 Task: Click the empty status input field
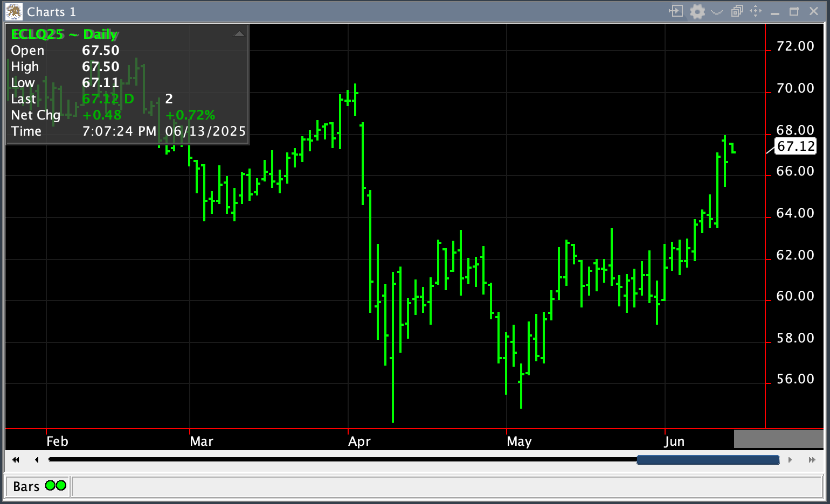tap(447, 487)
